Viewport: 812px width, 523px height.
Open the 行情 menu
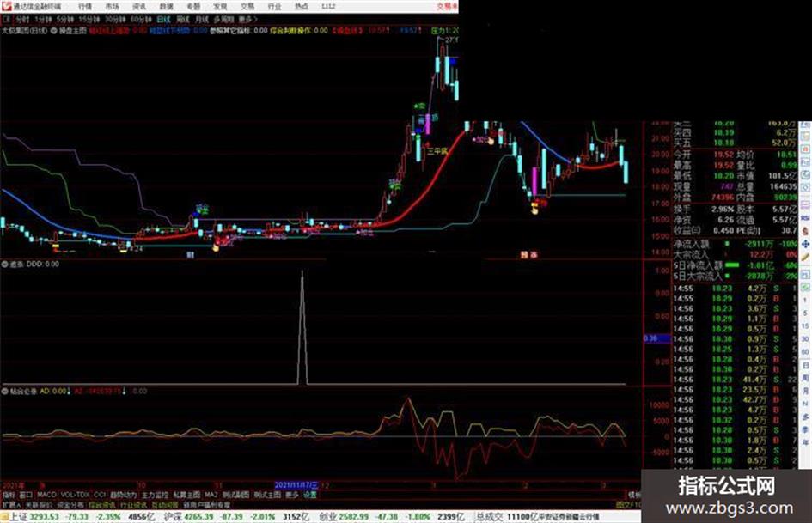tap(85, 7)
